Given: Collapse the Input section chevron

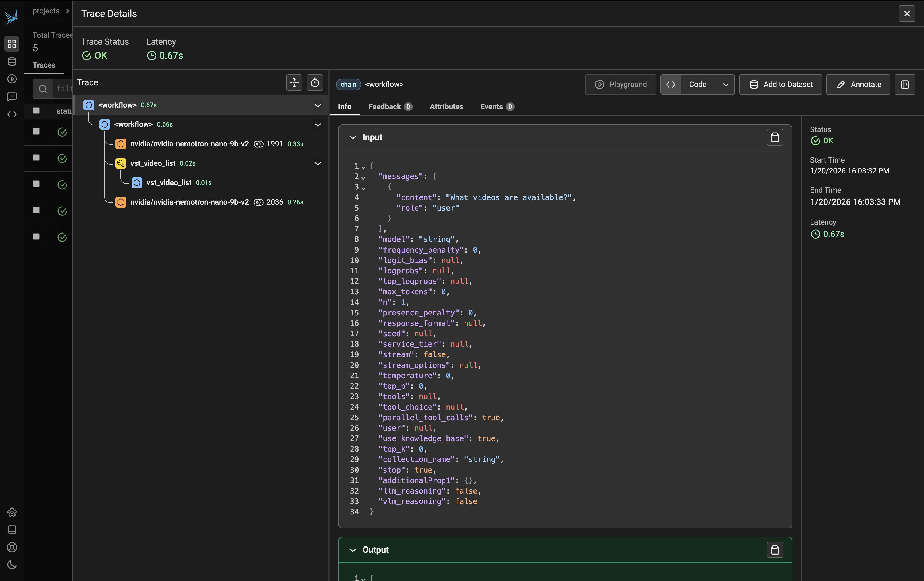Looking at the screenshot, I should click(353, 137).
